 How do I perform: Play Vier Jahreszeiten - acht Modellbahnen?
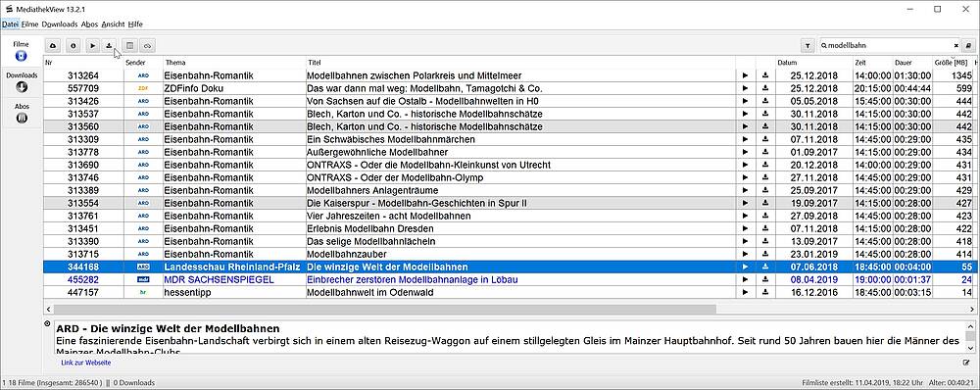745,216
